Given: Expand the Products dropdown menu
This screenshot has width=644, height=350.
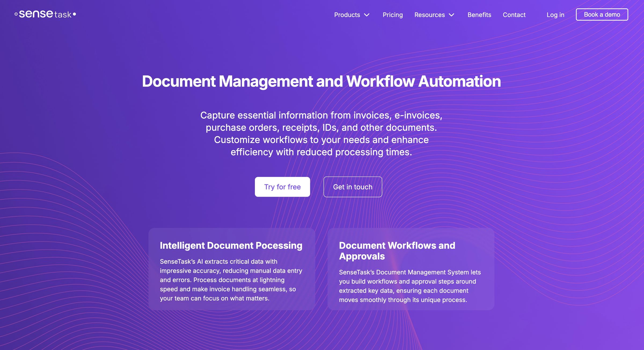Looking at the screenshot, I should pyautogui.click(x=347, y=15).
